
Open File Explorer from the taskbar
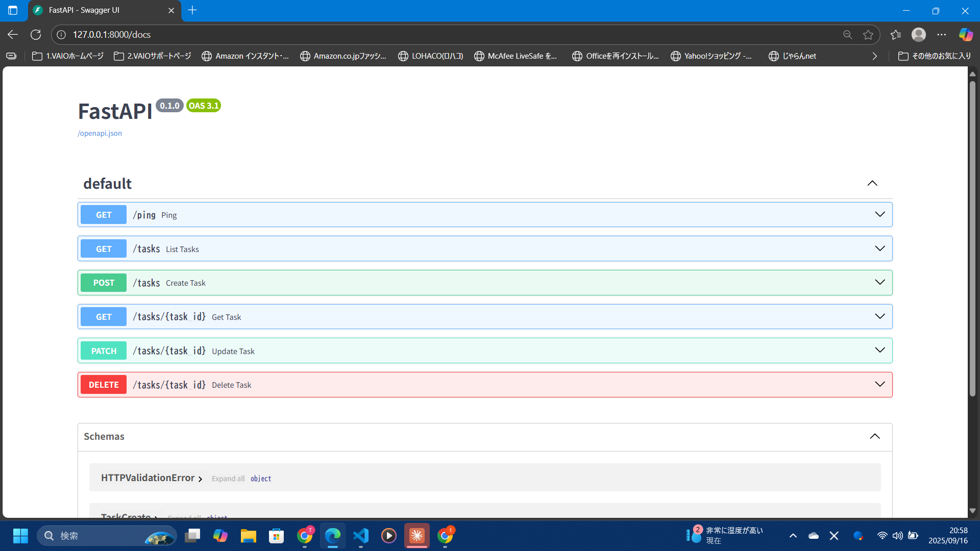pyautogui.click(x=249, y=536)
